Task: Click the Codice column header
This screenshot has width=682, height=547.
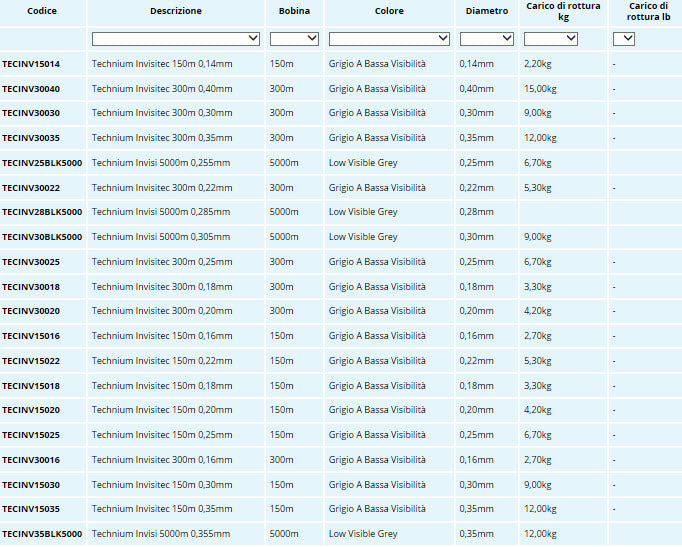Action: point(42,11)
